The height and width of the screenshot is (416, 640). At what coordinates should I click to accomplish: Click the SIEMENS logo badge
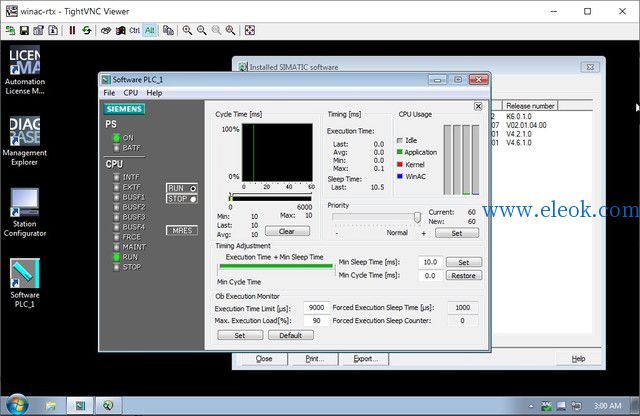click(124, 109)
